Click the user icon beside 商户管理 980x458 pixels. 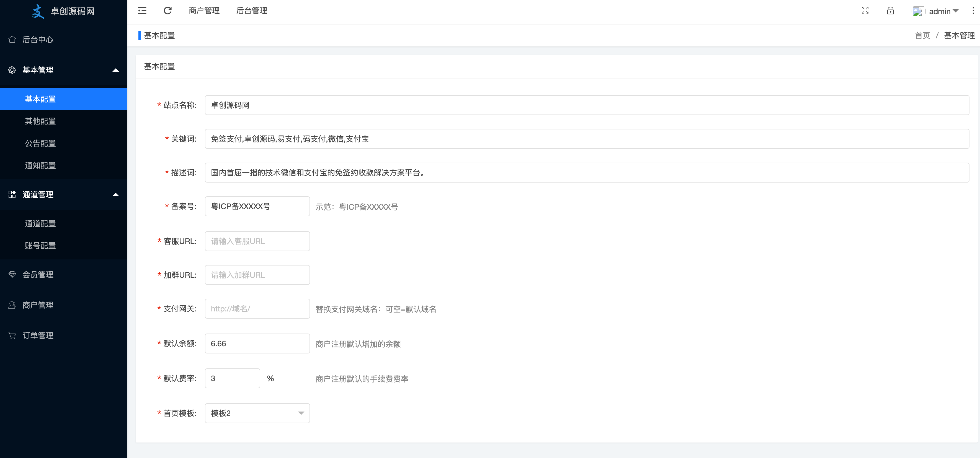pos(12,305)
